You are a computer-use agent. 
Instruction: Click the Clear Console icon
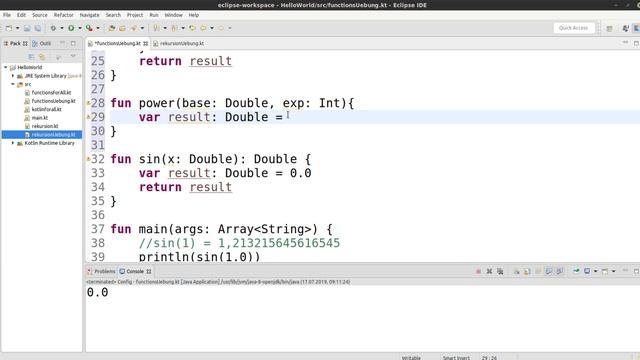(516, 271)
